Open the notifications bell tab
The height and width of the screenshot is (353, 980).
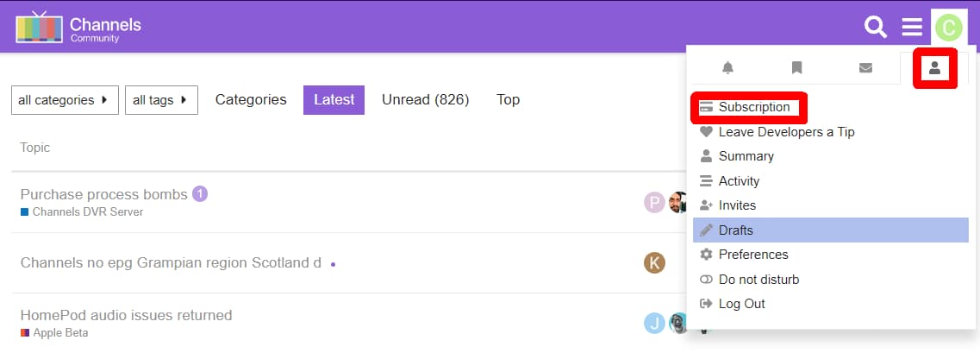[728, 68]
